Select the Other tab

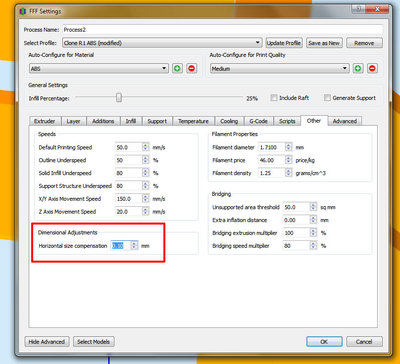(314, 120)
